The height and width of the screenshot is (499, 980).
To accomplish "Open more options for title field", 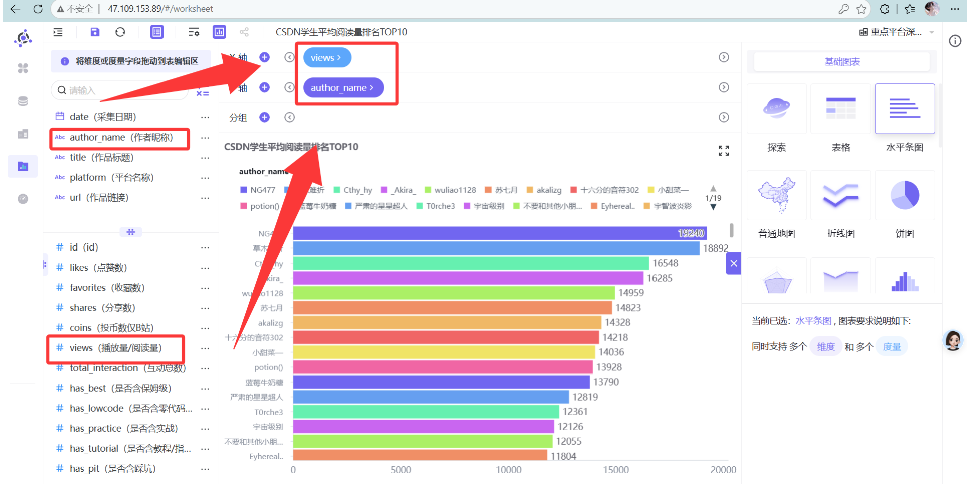I will pos(205,158).
